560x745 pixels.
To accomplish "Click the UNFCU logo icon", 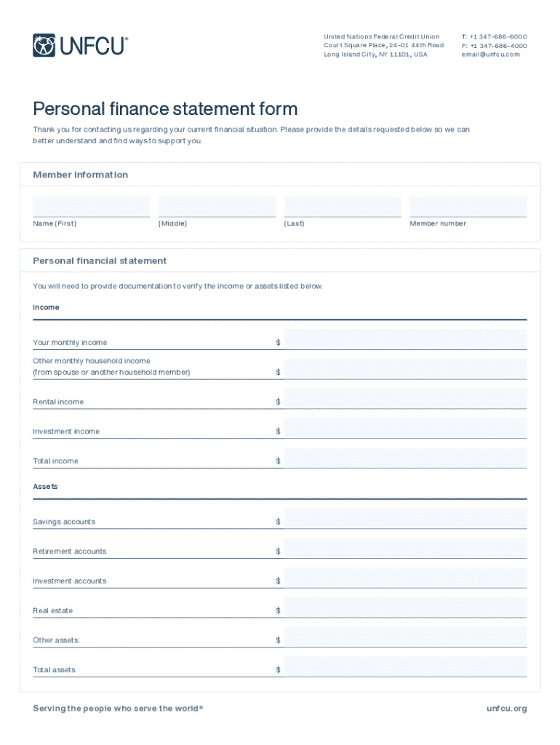I will 44,45.
